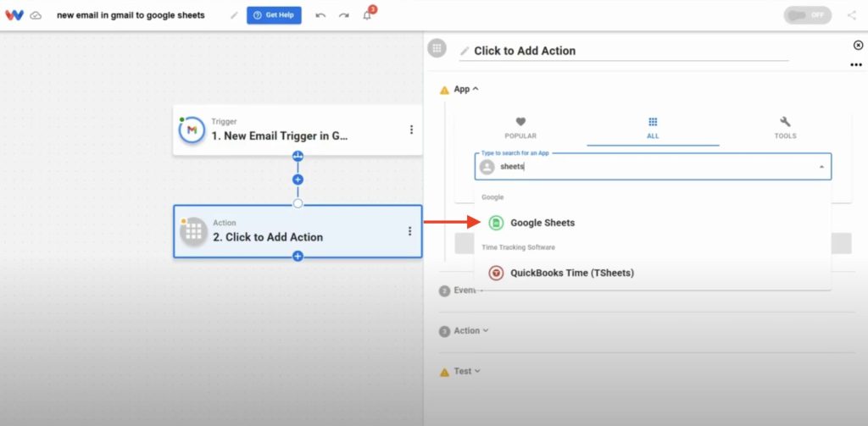Collapse the App section
Image resolution: width=868 pixels, height=426 pixels.
pyautogui.click(x=465, y=89)
